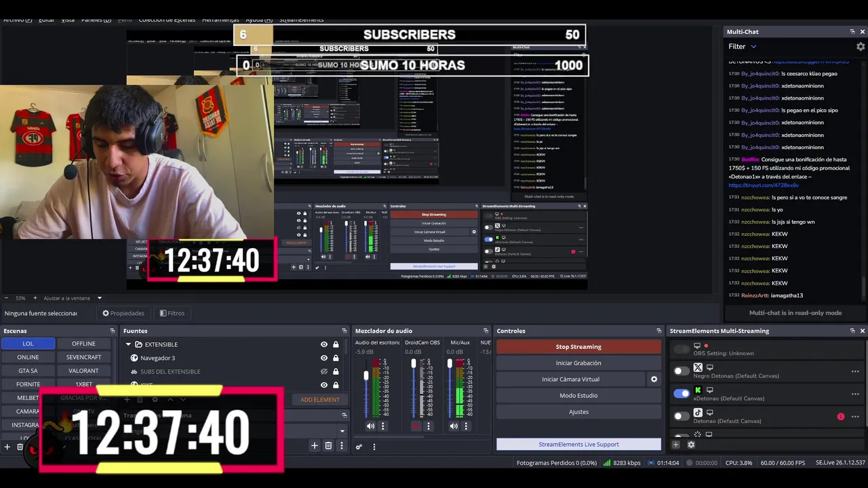Undock the Controles panel

658,331
